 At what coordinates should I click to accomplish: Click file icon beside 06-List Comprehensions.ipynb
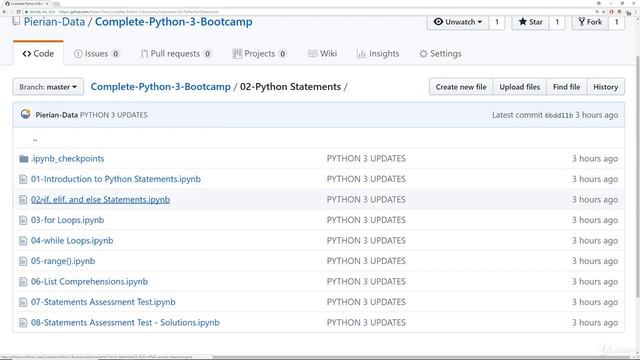pyautogui.click(x=23, y=282)
